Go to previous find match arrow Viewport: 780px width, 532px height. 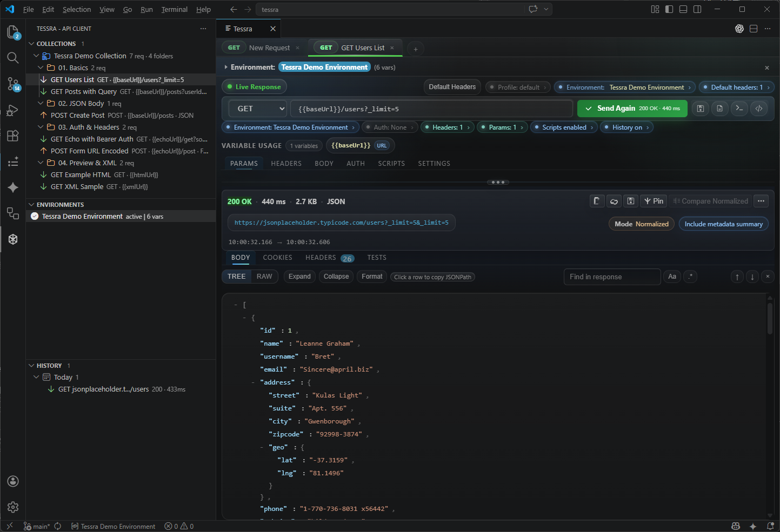(737, 277)
